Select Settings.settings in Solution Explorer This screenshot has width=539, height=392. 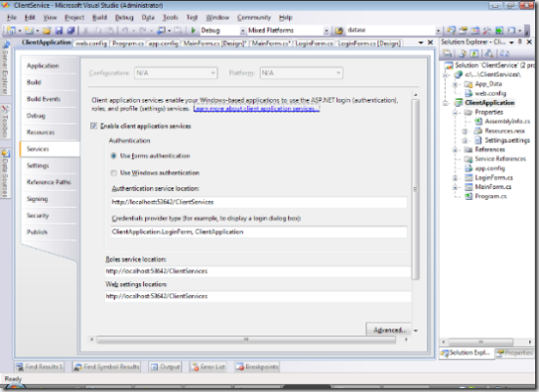(x=503, y=140)
